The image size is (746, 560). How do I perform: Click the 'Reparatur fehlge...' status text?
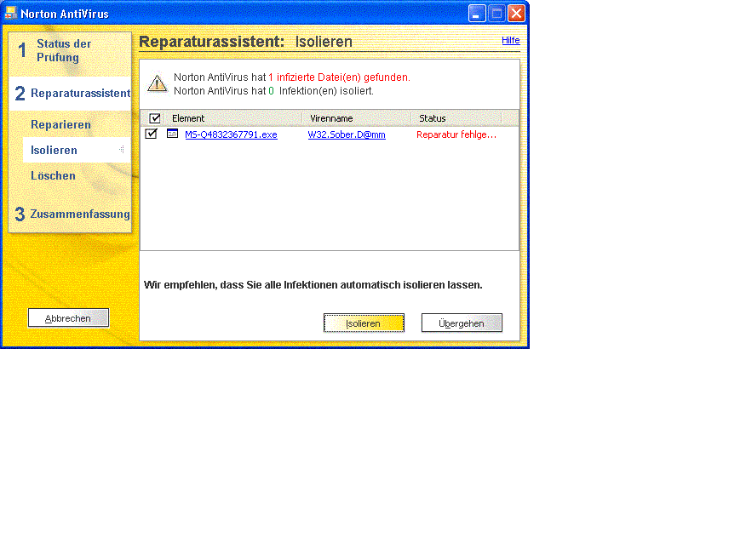click(456, 134)
